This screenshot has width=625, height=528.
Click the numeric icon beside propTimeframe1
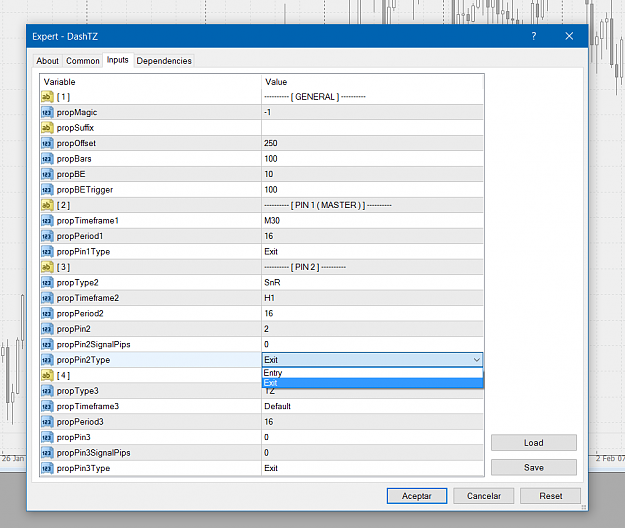pyautogui.click(x=47, y=220)
